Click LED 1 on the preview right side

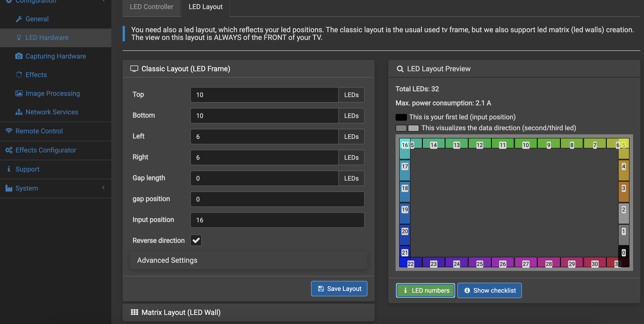(624, 235)
